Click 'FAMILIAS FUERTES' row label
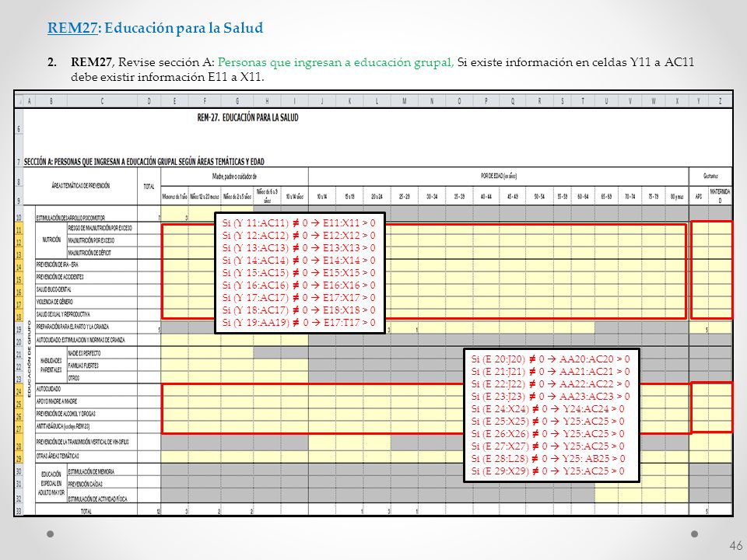Image resolution: width=747 pixels, height=560 pixels. click(x=83, y=366)
